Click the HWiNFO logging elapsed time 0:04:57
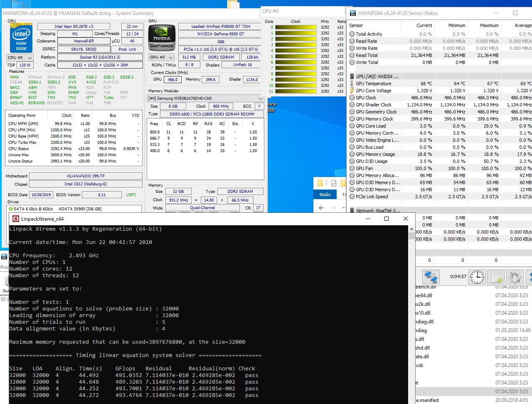 [x=458, y=276]
